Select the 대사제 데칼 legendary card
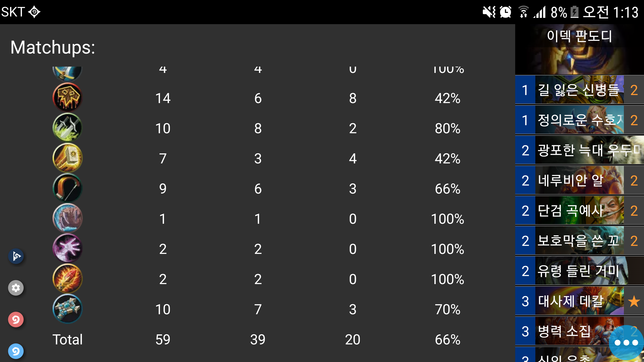This screenshot has width=644, height=362. coord(580,301)
